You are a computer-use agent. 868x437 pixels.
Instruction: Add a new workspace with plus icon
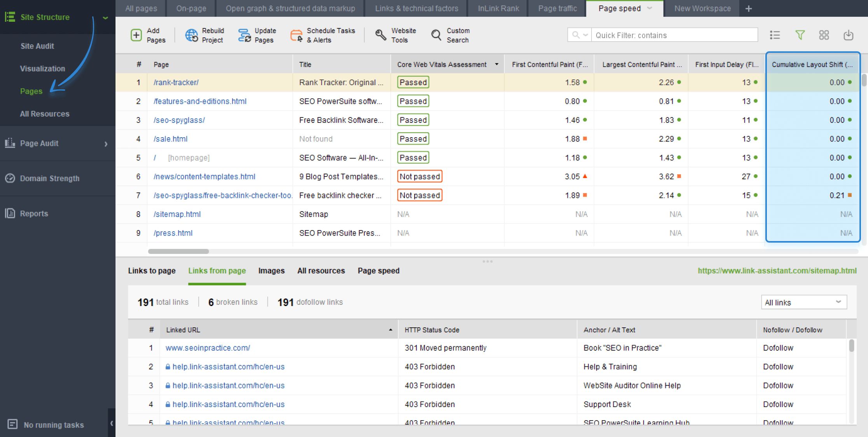(749, 9)
